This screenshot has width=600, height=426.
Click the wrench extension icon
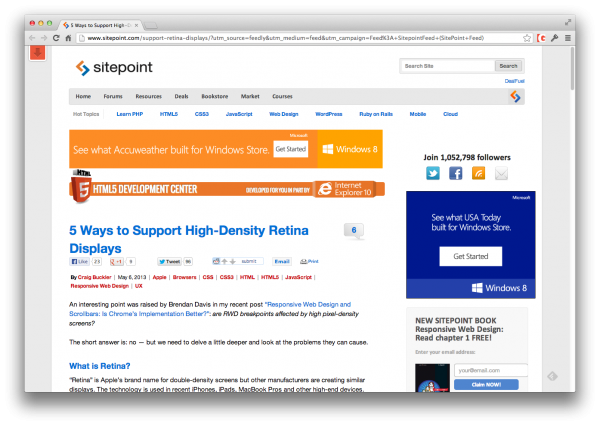(x=554, y=38)
